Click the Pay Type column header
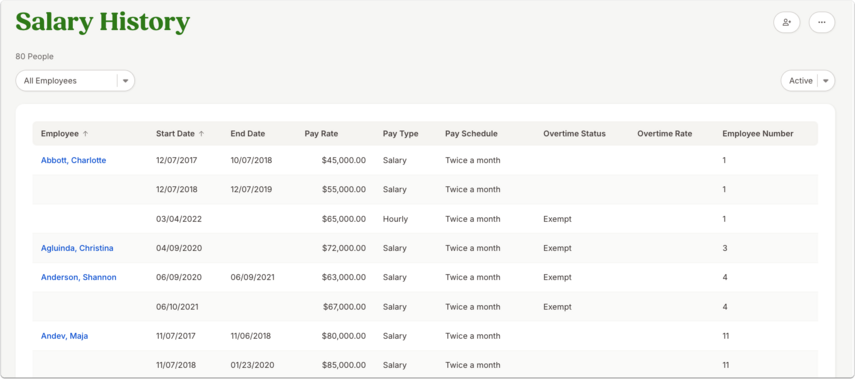Image resolution: width=855 pixels, height=379 pixels. tap(400, 134)
